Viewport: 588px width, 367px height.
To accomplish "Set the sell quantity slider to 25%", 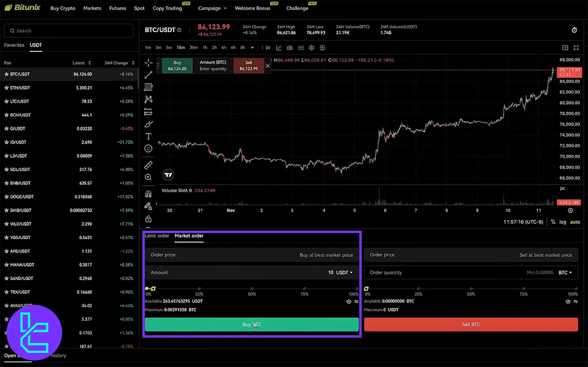I will [x=418, y=289].
